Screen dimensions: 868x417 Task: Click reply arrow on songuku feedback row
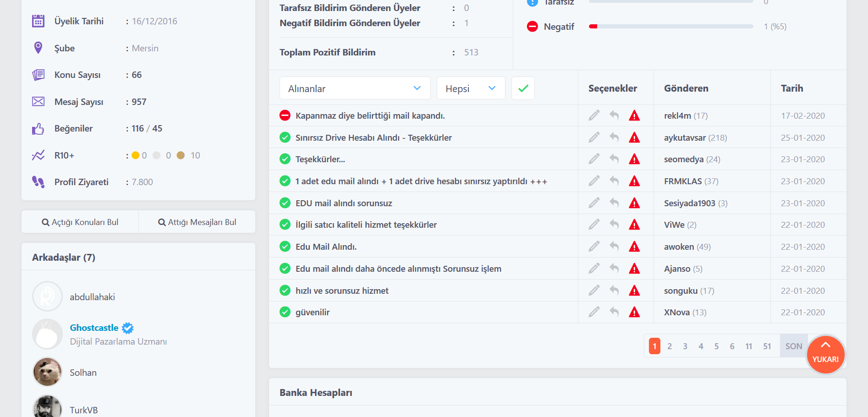point(614,291)
